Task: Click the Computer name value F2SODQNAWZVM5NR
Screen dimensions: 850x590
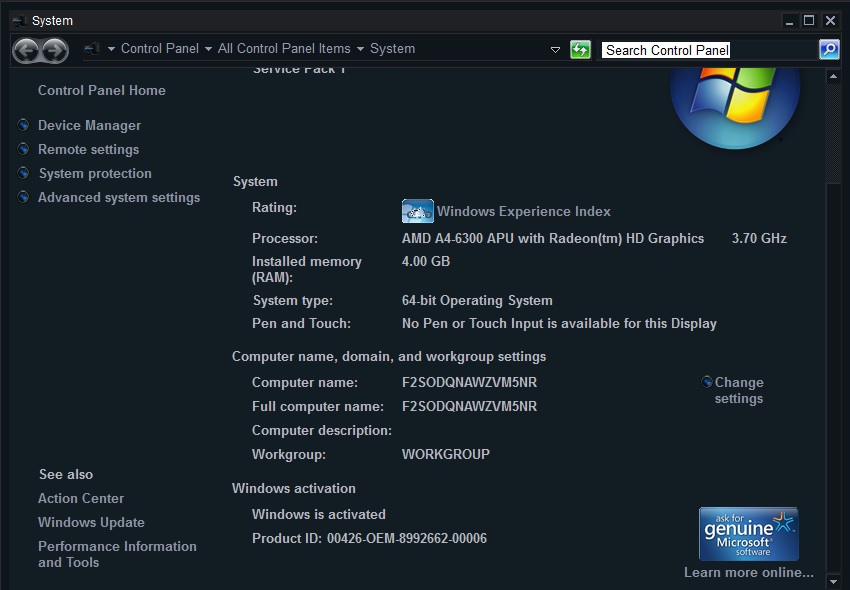Action: point(469,382)
